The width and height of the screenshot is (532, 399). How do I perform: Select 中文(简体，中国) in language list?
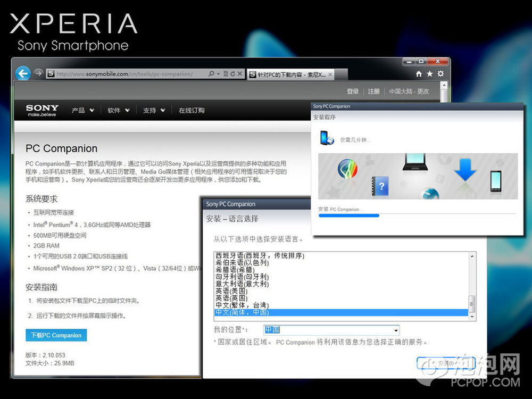click(x=342, y=312)
